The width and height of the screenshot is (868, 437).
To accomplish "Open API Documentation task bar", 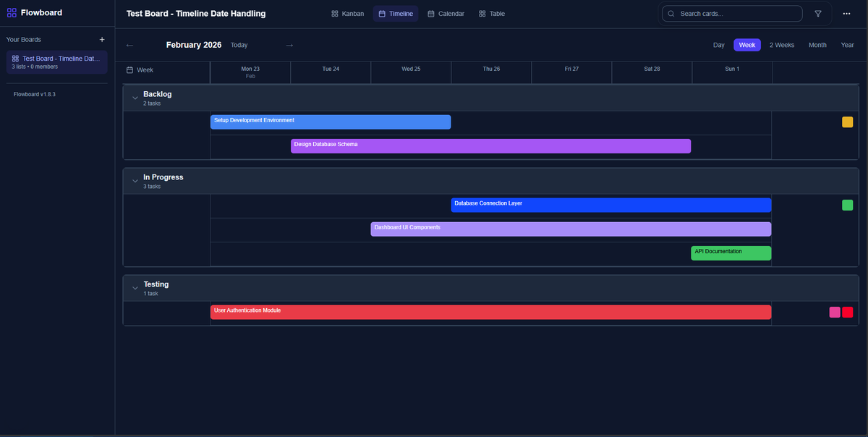I will click(x=731, y=253).
